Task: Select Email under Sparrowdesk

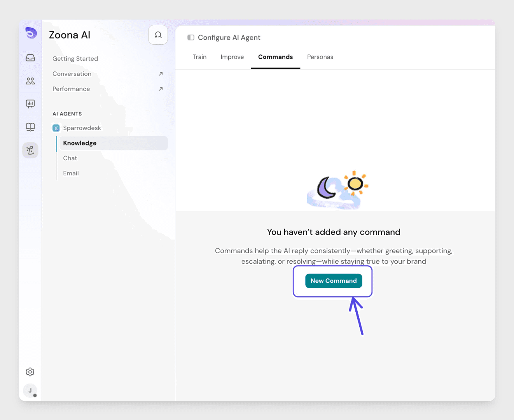Action: coord(71,173)
